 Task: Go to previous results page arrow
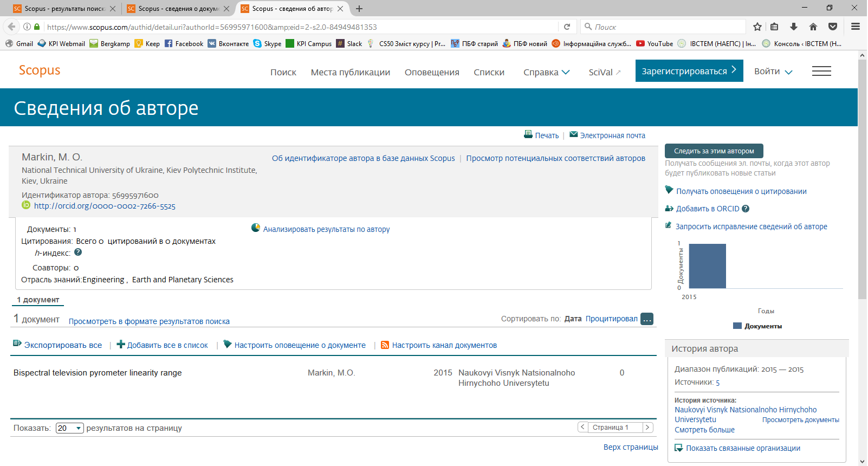coord(583,428)
